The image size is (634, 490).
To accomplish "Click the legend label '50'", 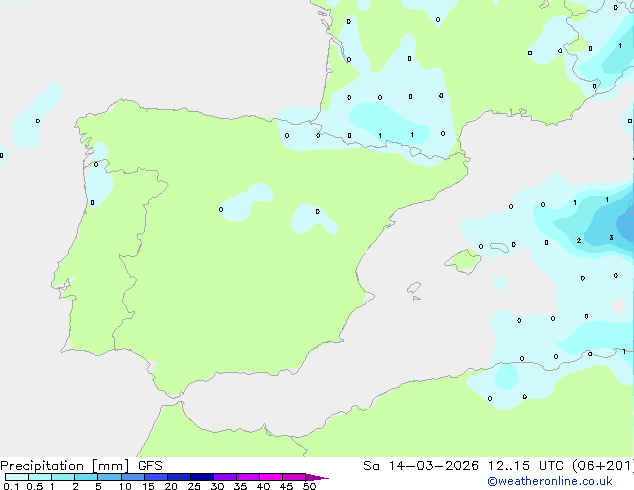I will (x=309, y=486).
